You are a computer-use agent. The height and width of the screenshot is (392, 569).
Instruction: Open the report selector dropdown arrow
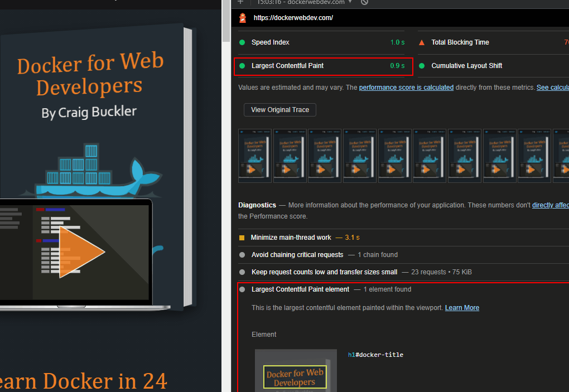(x=350, y=2)
